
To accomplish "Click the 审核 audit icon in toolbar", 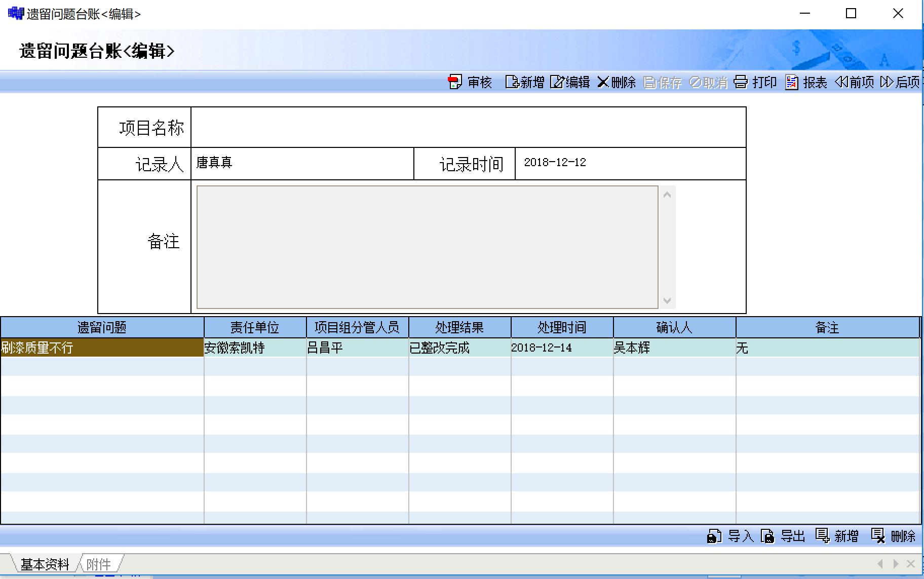I will coord(455,82).
